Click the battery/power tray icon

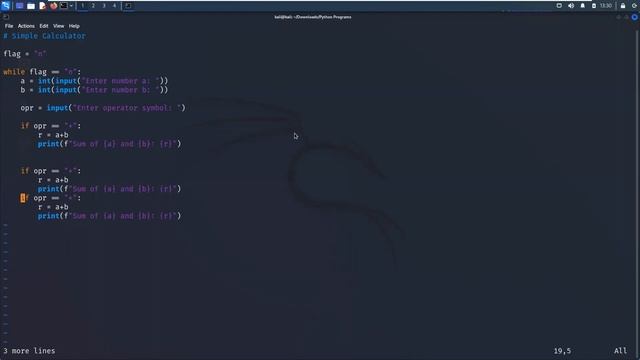[594, 6]
